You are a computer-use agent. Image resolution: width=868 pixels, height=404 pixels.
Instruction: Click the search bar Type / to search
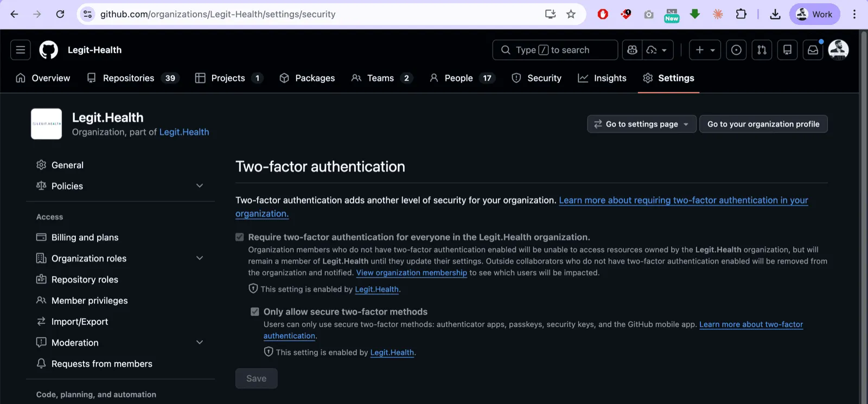(555, 50)
